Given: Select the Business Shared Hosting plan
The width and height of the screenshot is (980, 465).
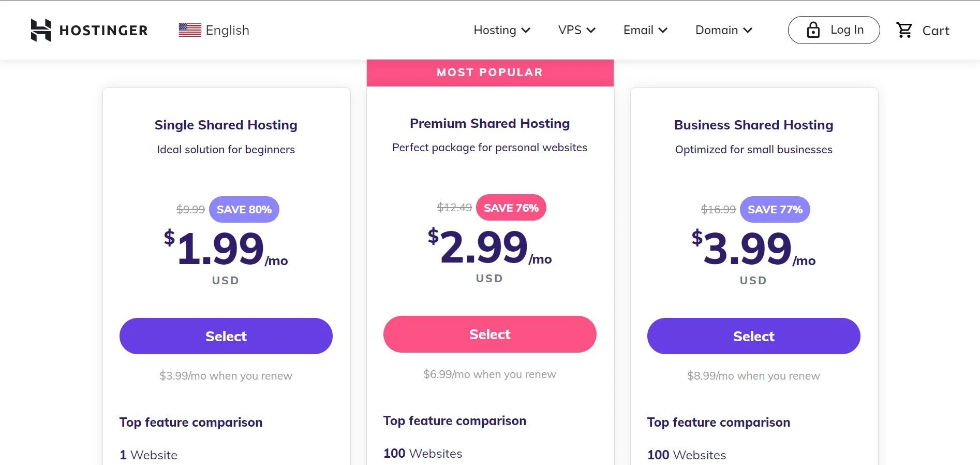Looking at the screenshot, I should 753,336.
